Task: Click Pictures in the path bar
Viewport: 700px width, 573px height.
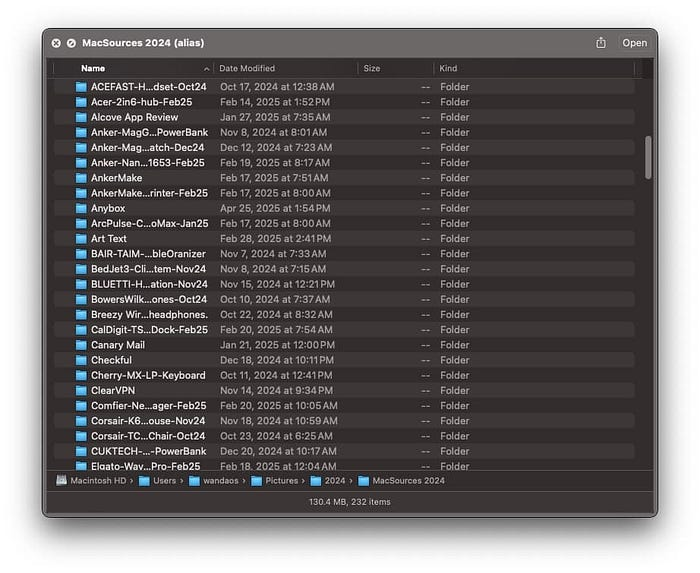Action: pos(275,481)
